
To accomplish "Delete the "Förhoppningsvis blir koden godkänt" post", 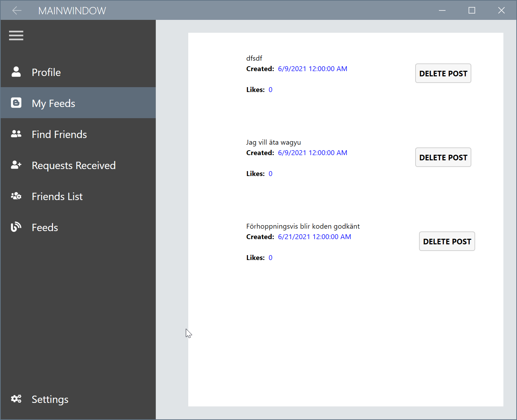I will (x=447, y=241).
